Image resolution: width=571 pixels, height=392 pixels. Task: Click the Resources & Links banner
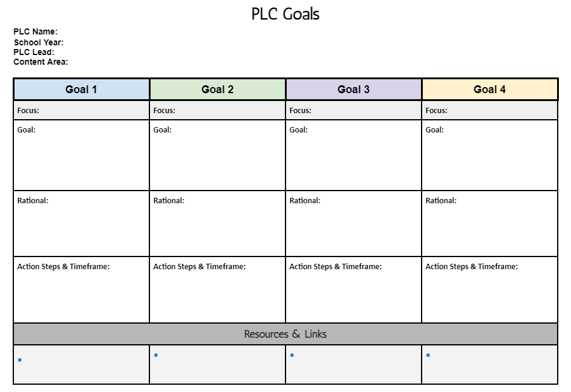tap(285, 334)
